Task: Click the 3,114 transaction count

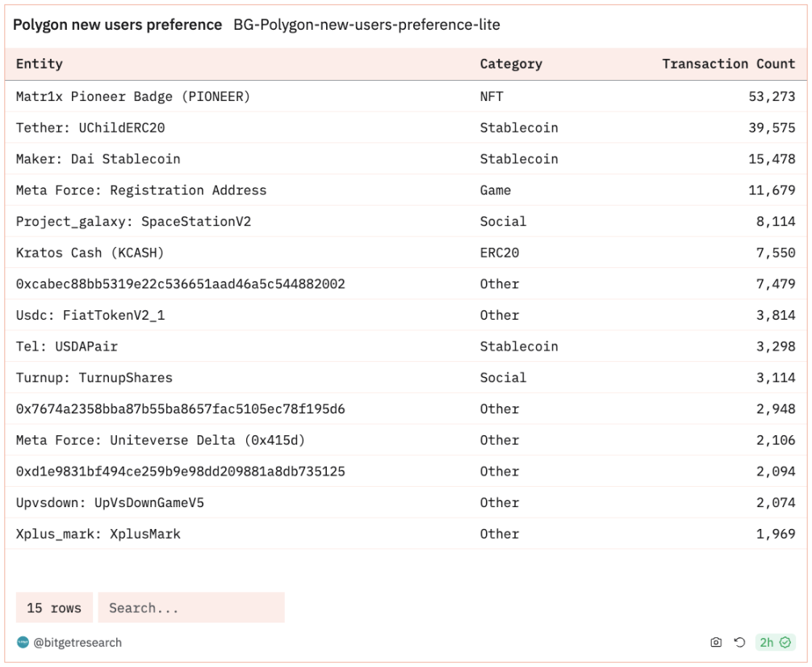Action: (776, 378)
